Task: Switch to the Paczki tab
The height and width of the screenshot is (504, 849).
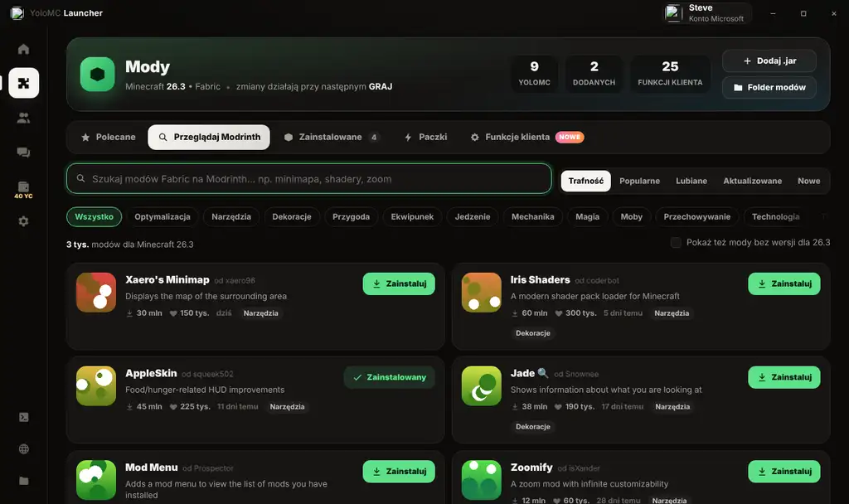Action: [x=426, y=137]
